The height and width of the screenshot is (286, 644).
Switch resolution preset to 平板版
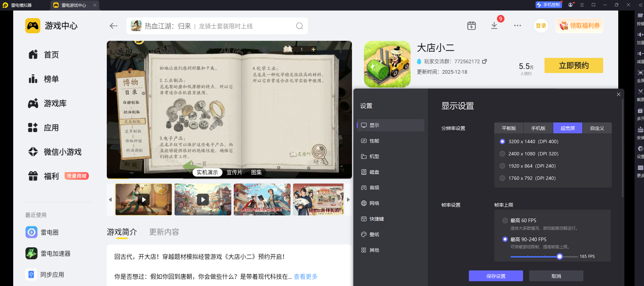pyautogui.click(x=509, y=128)
